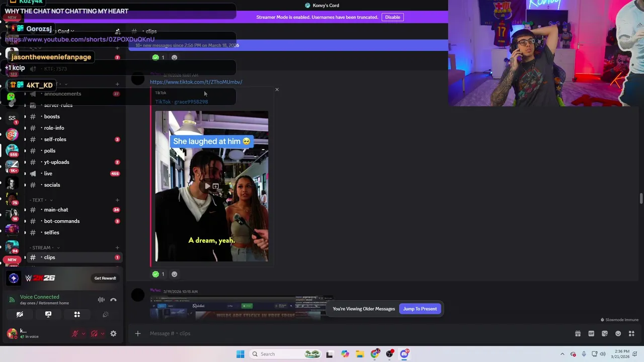This screenshot has height=362, width=644.
Task: Open the emoji picker
Action: [x=618, y=333]
